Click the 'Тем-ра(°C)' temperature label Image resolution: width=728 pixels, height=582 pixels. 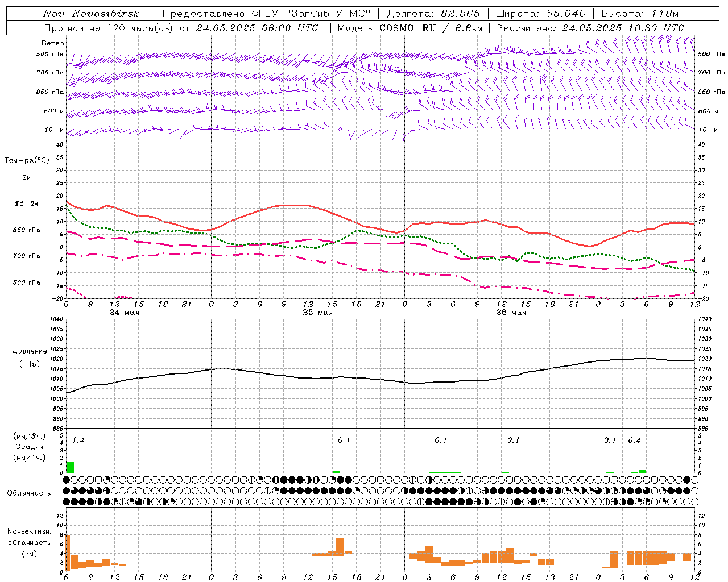27,161
